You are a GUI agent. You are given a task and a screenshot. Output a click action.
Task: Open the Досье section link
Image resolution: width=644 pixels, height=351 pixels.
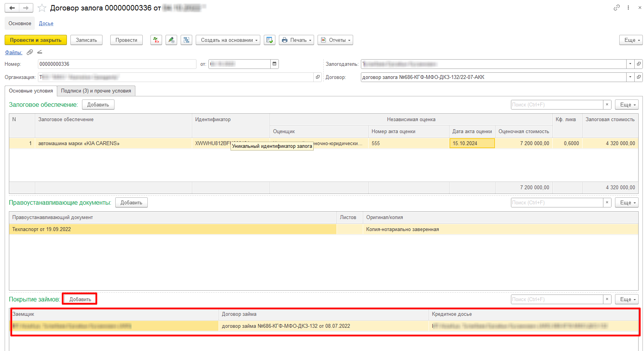pyautogui.click(x=46, y=23)
